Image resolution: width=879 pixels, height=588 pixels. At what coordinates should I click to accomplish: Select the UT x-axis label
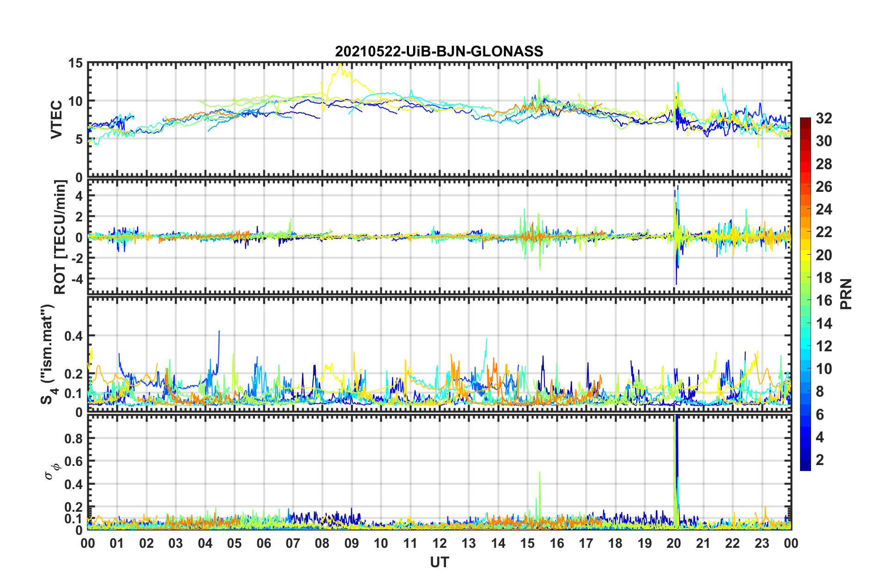[439, 562]
